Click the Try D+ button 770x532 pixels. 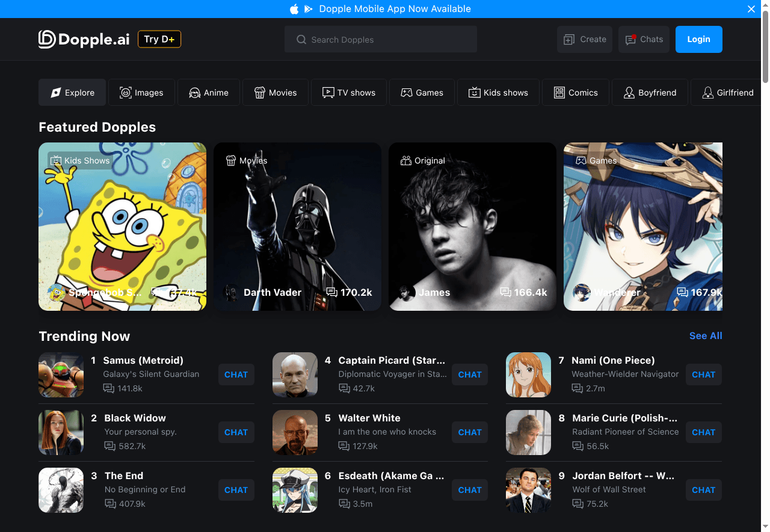[x=159, y=39]
